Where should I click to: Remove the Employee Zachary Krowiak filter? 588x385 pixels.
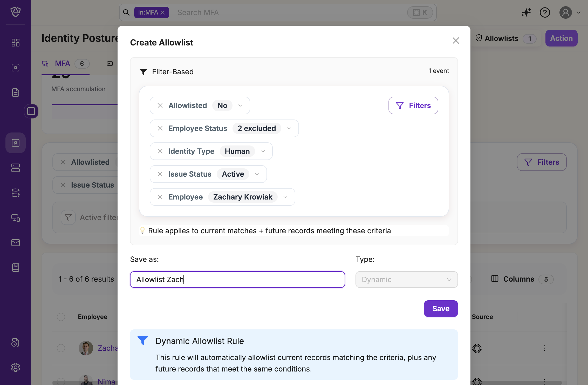[160, 197]
